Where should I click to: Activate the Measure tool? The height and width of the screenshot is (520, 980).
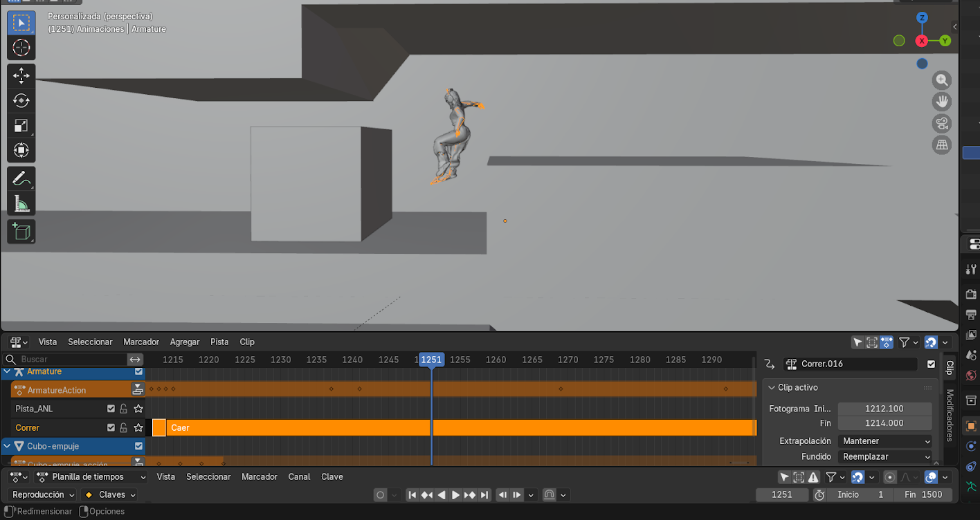point(21,204)
